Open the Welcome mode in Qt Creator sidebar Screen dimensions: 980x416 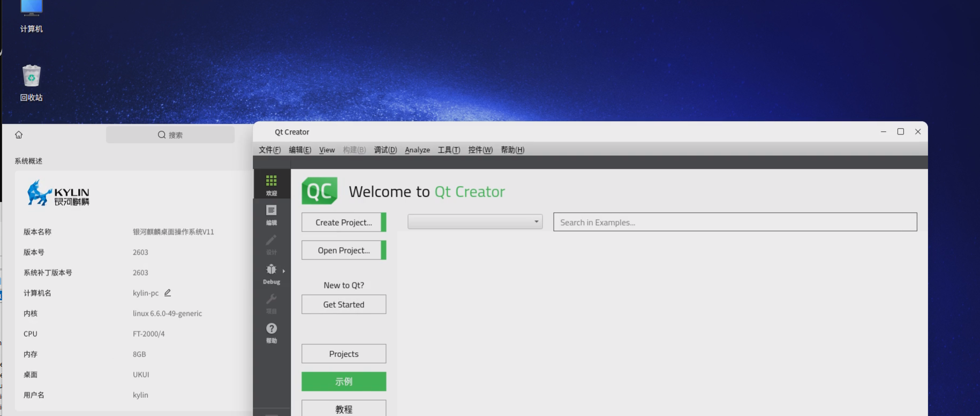tap(272, 184)
